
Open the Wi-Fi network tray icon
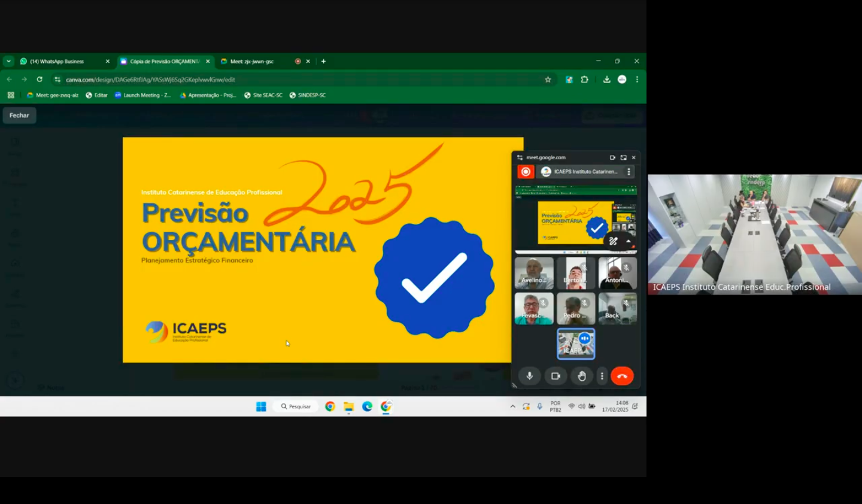coord(572,406)
